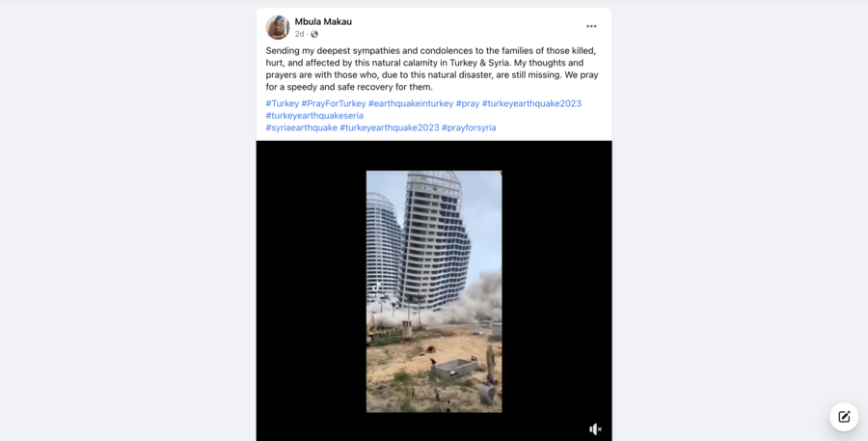Click the TikTok watermark logo on video
Image resolution: width=868 pixels, height=441 pixels.
tap(376, 287)
